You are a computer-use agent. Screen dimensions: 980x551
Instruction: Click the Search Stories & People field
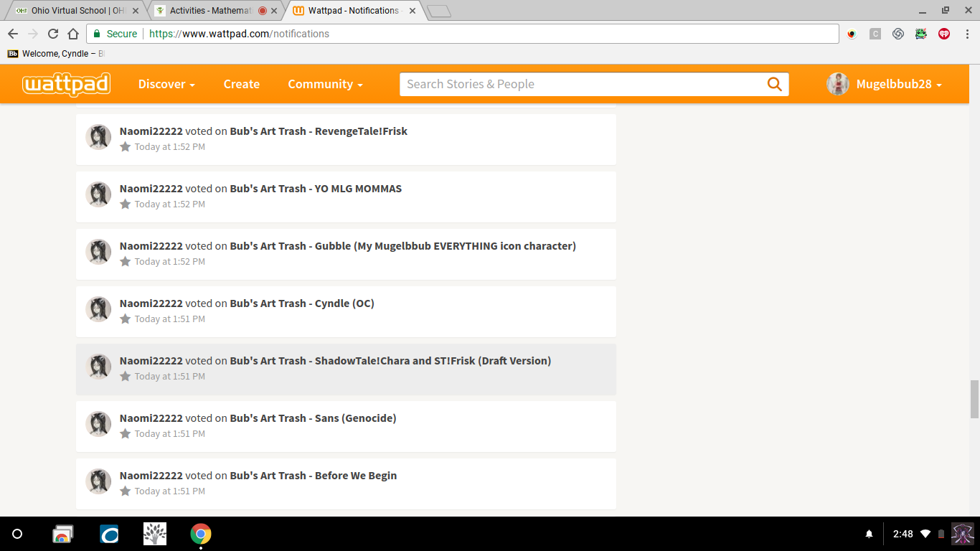[x=581, y=84]
